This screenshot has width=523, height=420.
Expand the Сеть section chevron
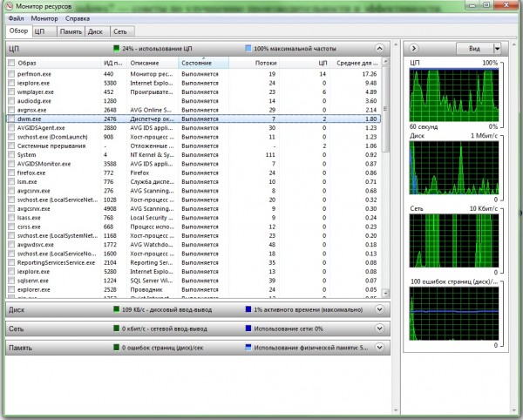pyautogui.click(x=379, y=329)
